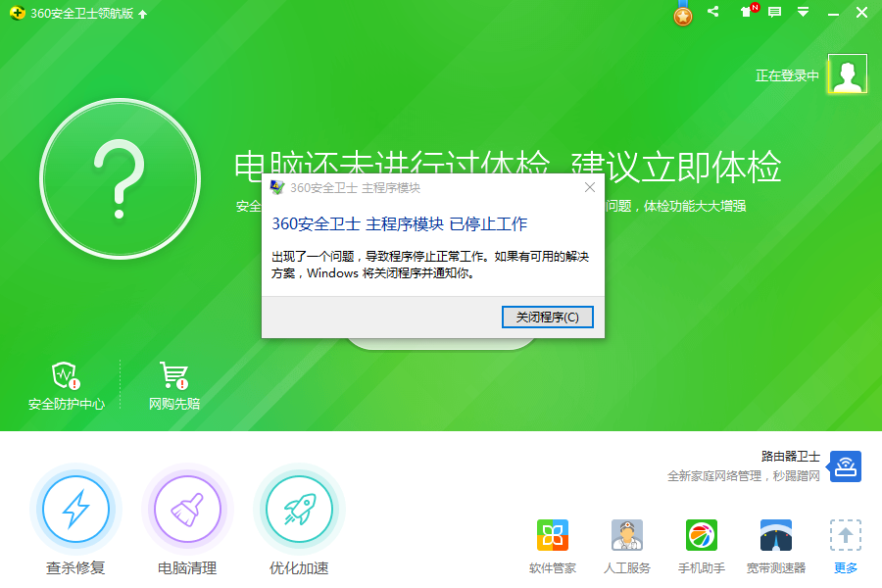Open 人工服务 doctor icon
Screen dimensions: 882x588
click(626, 535)
